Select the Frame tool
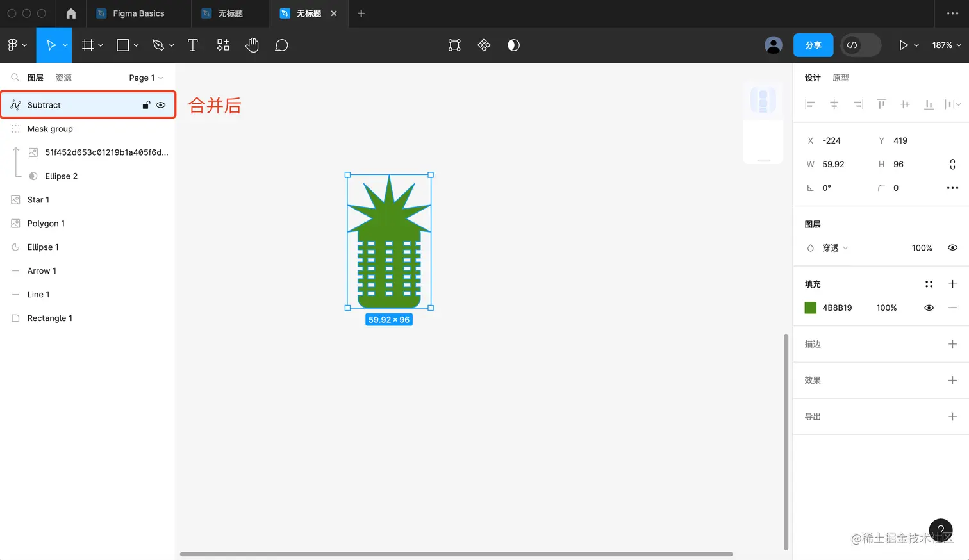The height and width of the screenshot is (560, 969). [88, 45]
